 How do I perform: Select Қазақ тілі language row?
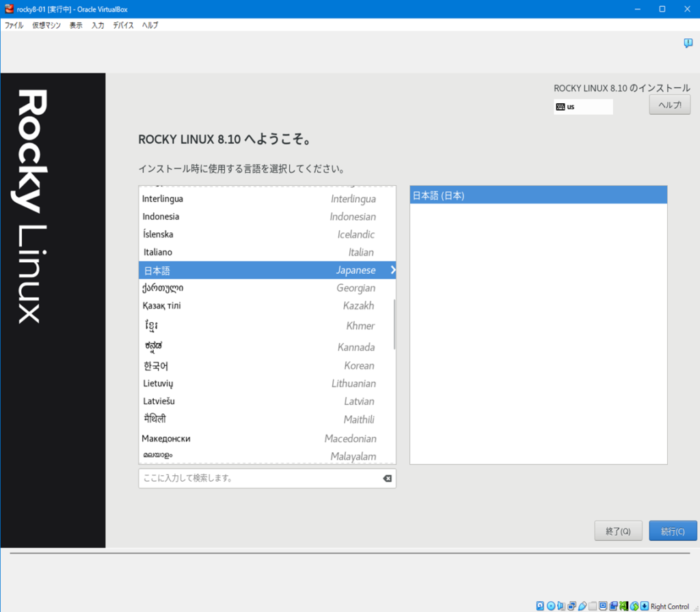267,306
